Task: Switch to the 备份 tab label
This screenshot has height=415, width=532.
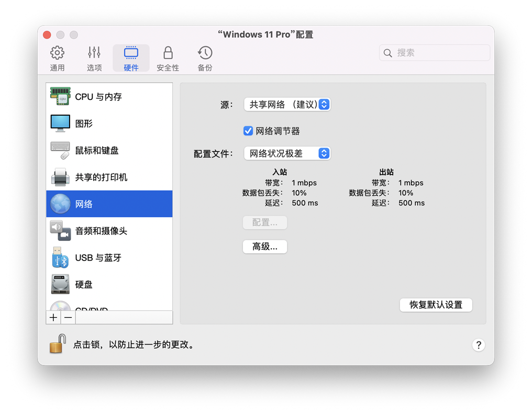Action: click(x=205, y=68)
